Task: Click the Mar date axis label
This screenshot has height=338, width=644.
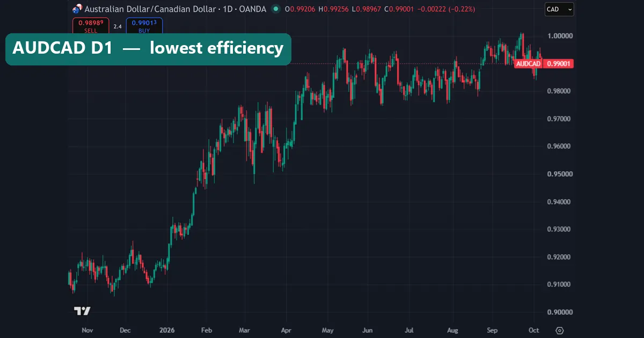Action: pos(244,330)
